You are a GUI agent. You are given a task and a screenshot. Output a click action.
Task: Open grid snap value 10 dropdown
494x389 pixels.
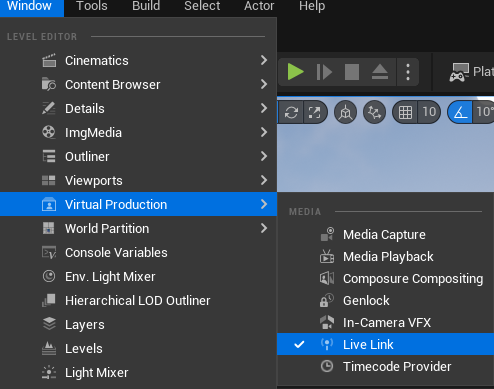pos(429,112)
